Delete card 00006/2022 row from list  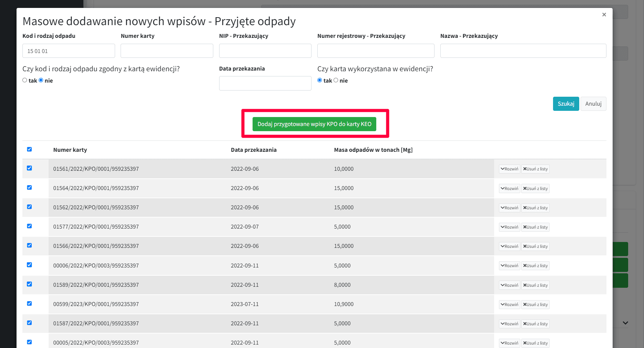[x=535, y=266]
